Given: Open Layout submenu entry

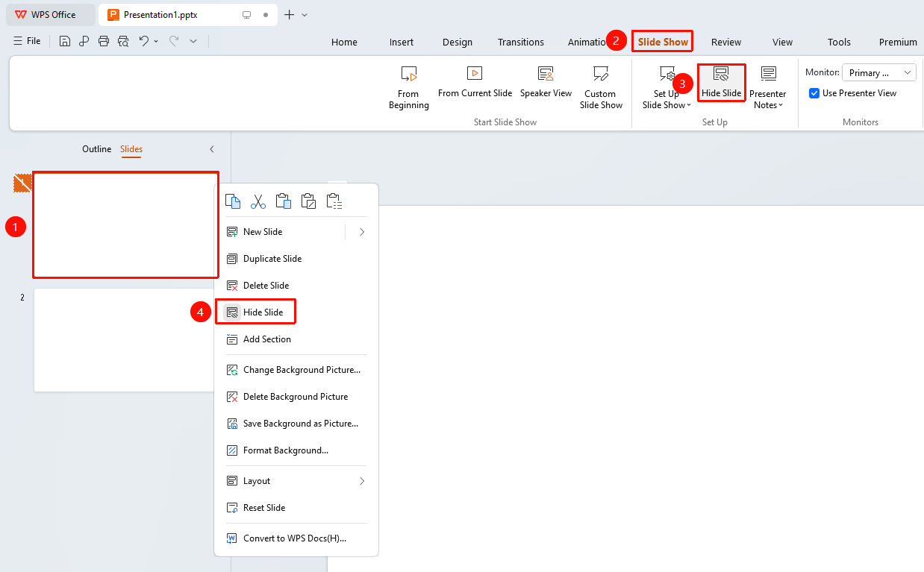Looking at the screenshot, I should [x=296, y=481].
